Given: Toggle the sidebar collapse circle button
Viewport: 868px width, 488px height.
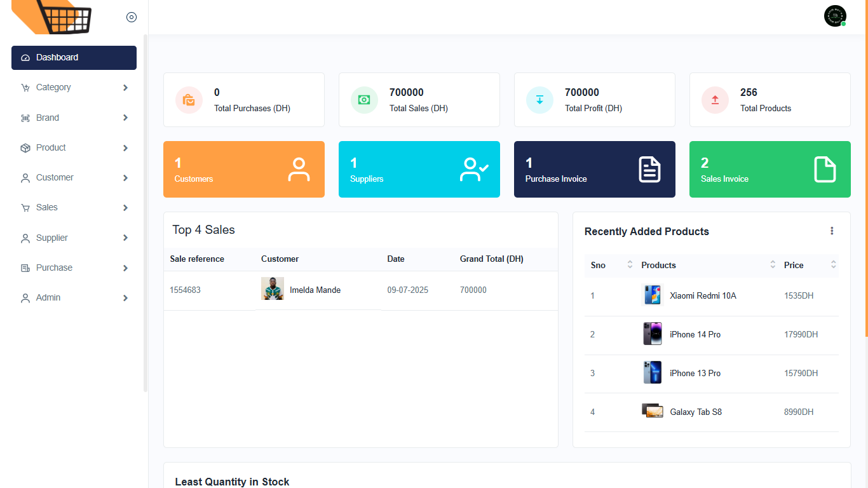Looking at the screenshot, I should pos(132,17).
